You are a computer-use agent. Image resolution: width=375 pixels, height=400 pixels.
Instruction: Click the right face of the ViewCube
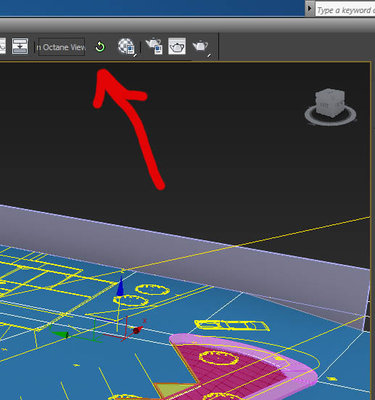point(339,106)
